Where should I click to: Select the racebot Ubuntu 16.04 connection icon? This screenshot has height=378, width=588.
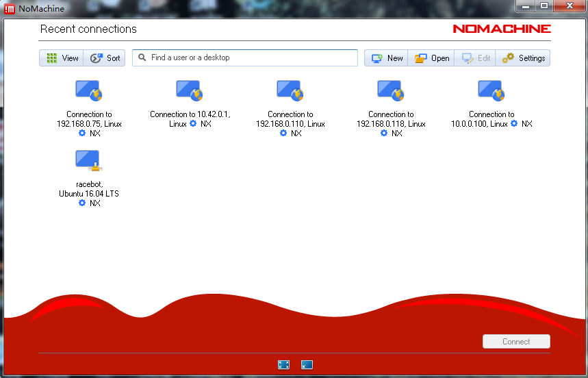click(89, 160)
